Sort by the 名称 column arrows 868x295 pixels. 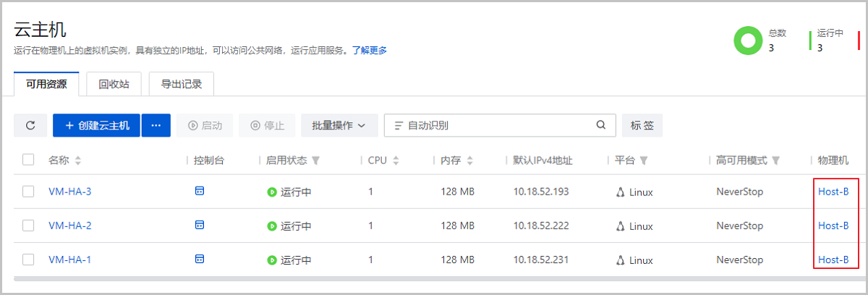[x=78, y=160]
